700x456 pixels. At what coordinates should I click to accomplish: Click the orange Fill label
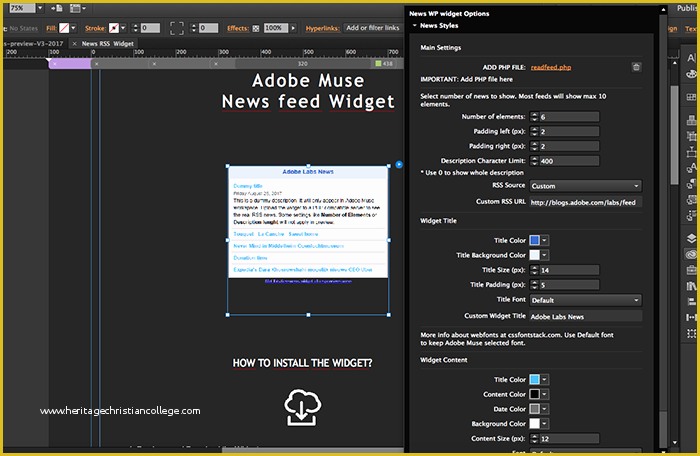51,28
